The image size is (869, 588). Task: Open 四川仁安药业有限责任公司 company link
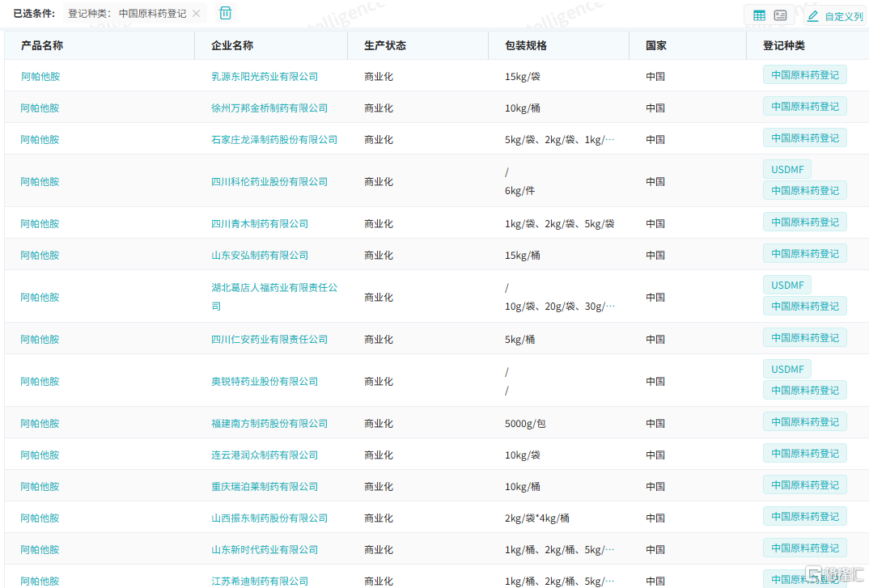[269, 340]
